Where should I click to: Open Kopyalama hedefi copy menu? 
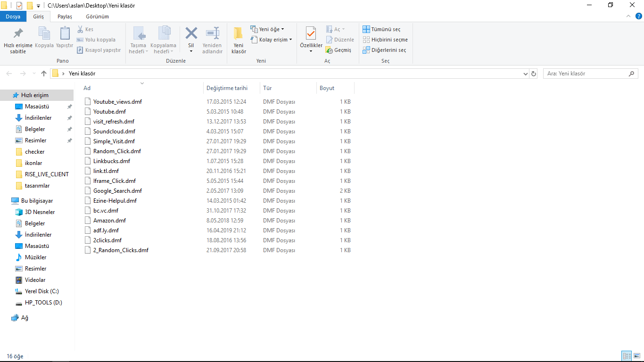tap(163, 40)
